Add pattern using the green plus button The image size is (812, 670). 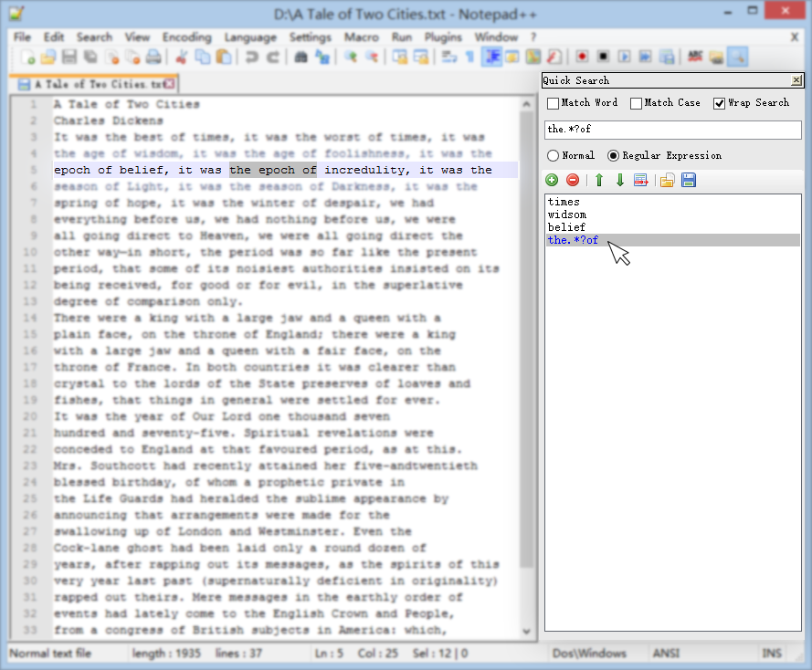(x=551, y=180)
